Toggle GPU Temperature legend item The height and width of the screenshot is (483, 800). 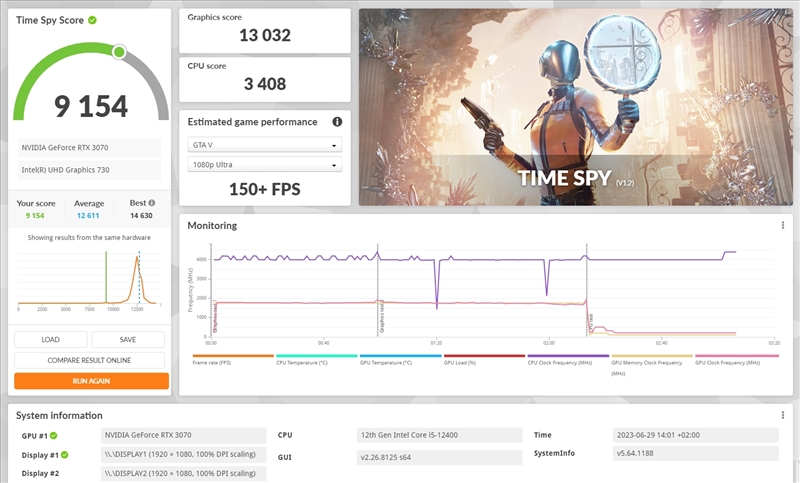tap(401, 360)
